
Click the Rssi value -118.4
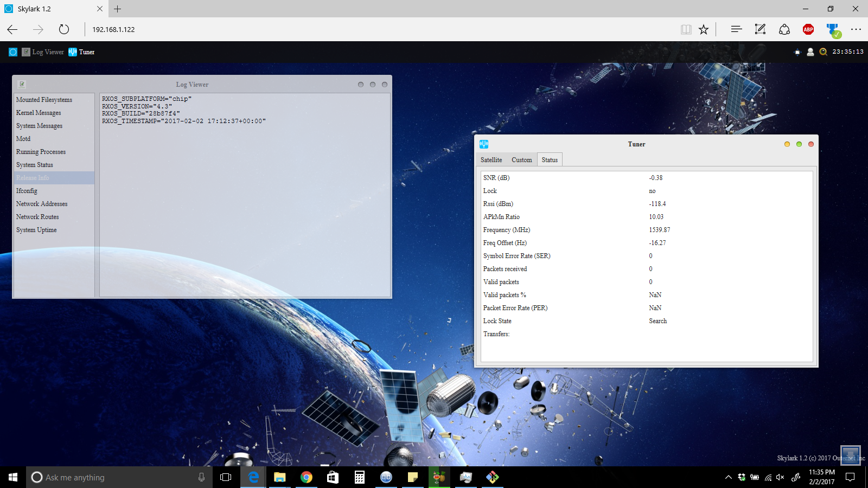[x=658, y=204]
